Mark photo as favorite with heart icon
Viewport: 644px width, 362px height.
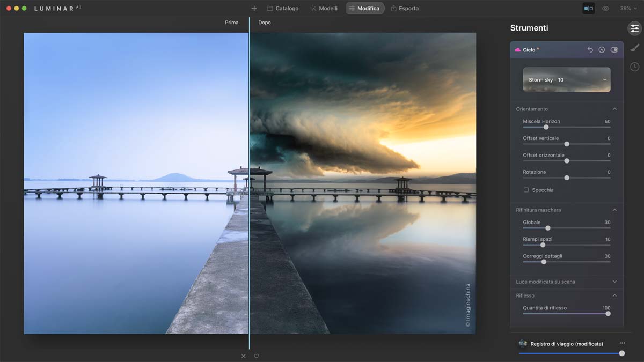click(x=256, y=356)
